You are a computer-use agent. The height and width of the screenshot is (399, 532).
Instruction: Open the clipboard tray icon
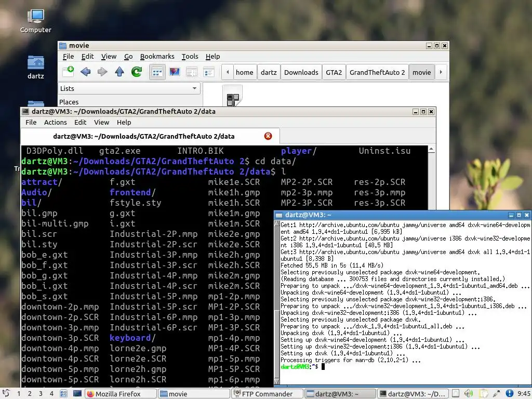pos(483,394)
